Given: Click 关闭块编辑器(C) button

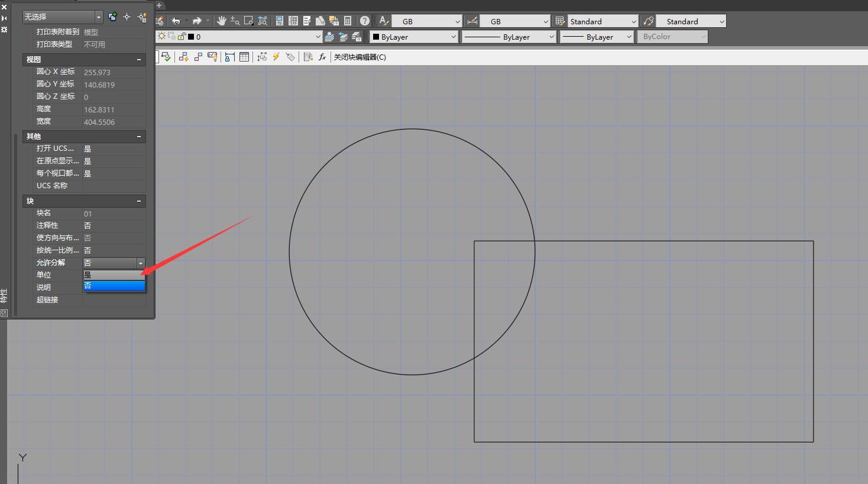Looking at the screenshot, I should tap(359, 57).
